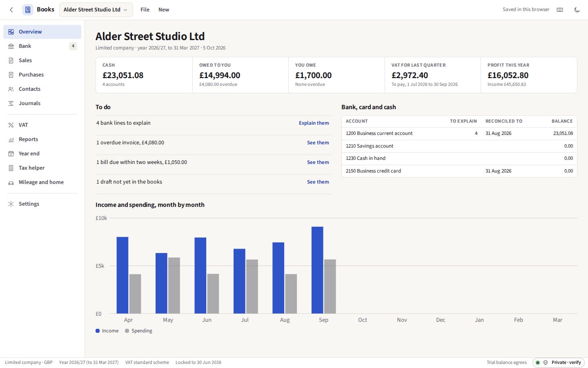Image resolution: width=588 pixels, height=368 pixels.
Task: Open the Reports page label
Action: tap(28, 139)
